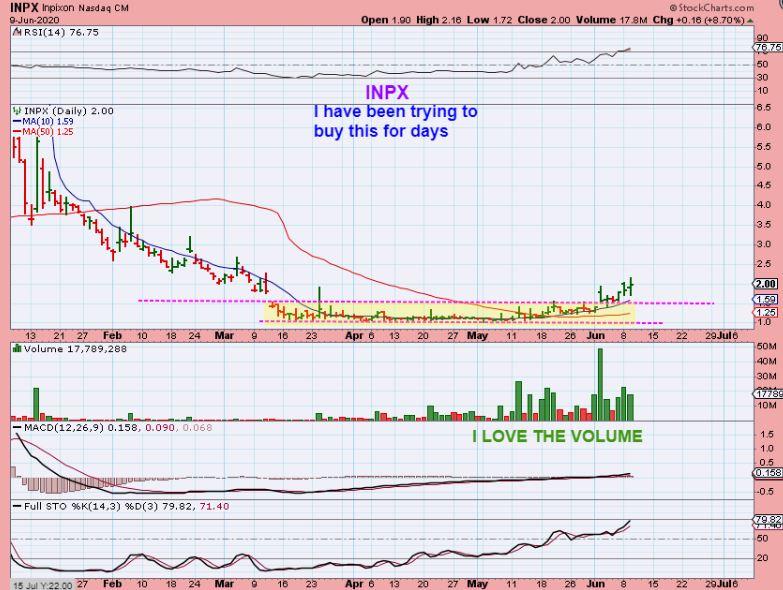This screenshot has width=783, height=590.
Task: Click the Low 1.72 value
Action: click(490, 20)
